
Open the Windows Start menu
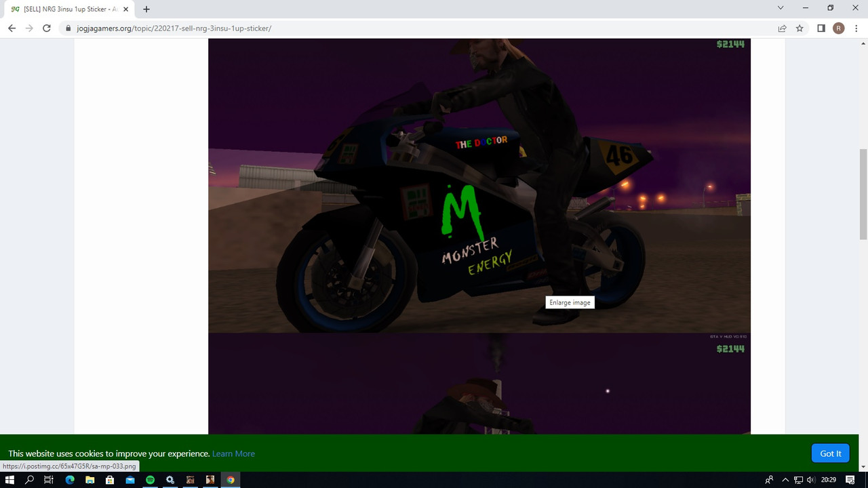click(9, 480)
